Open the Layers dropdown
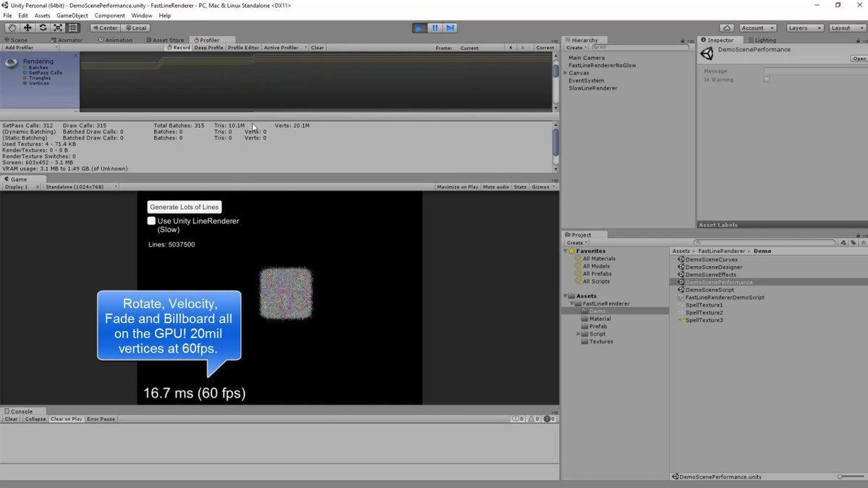868x488 pixels. click(x=805, y=27)
